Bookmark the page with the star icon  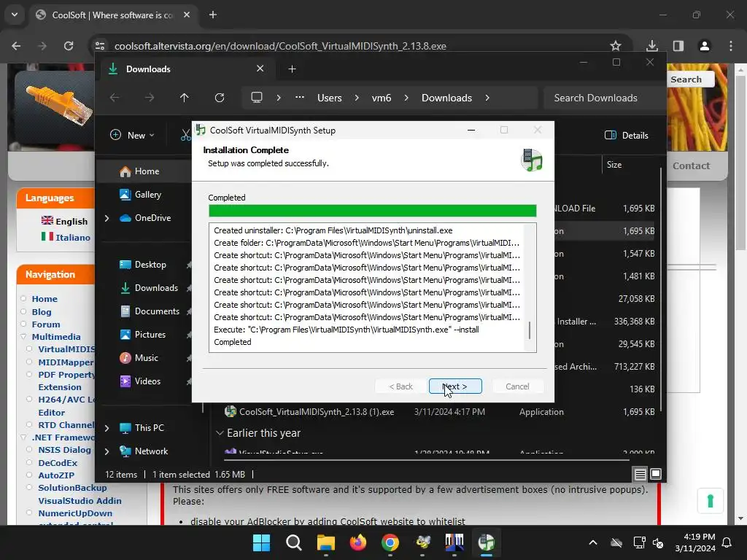(x=616, y=46)
